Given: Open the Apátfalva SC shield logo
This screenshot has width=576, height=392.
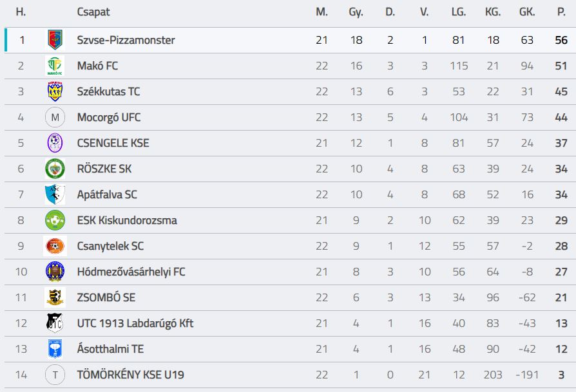Looking at the screenshot, I should tap(55, 194).
